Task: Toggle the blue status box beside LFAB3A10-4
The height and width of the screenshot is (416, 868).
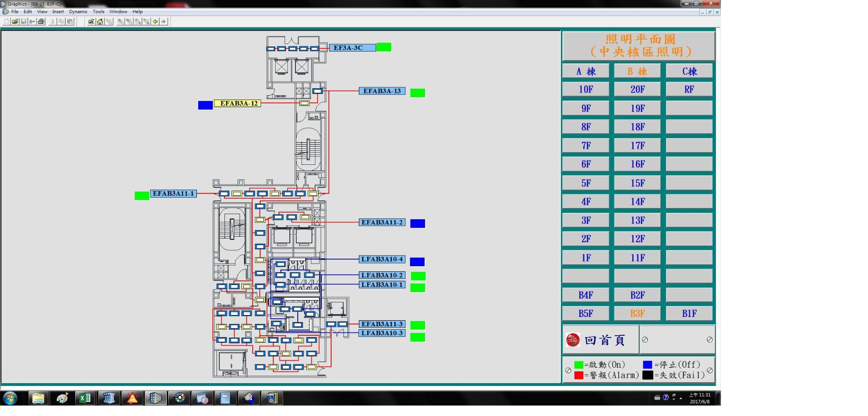Action: (x=417, y=262)
